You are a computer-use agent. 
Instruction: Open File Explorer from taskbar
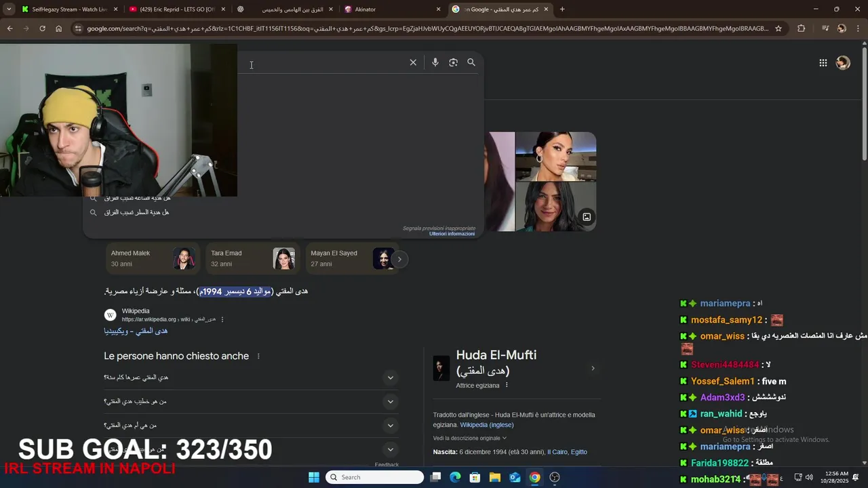495,477
